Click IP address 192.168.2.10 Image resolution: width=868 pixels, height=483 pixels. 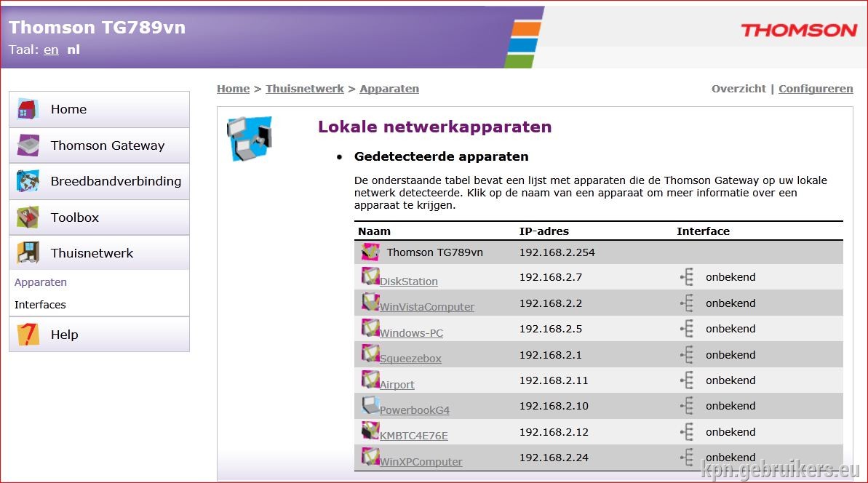click(x=554, y=406)
